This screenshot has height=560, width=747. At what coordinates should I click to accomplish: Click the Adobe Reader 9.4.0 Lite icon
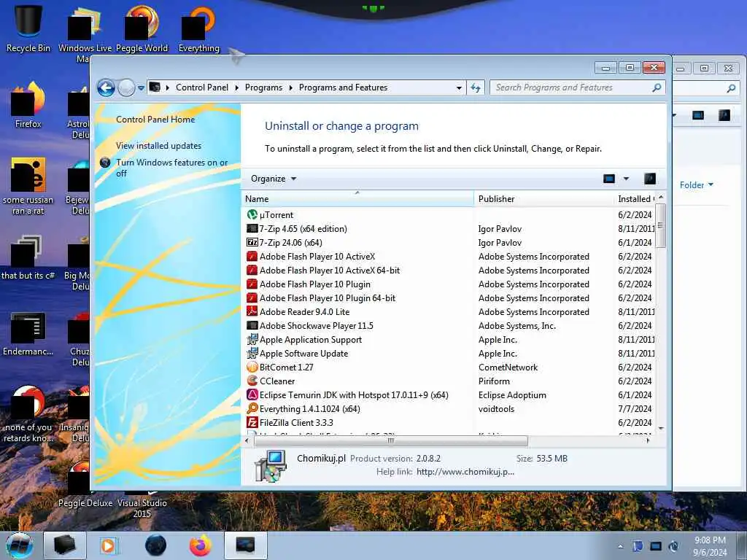tap(252, 311)
